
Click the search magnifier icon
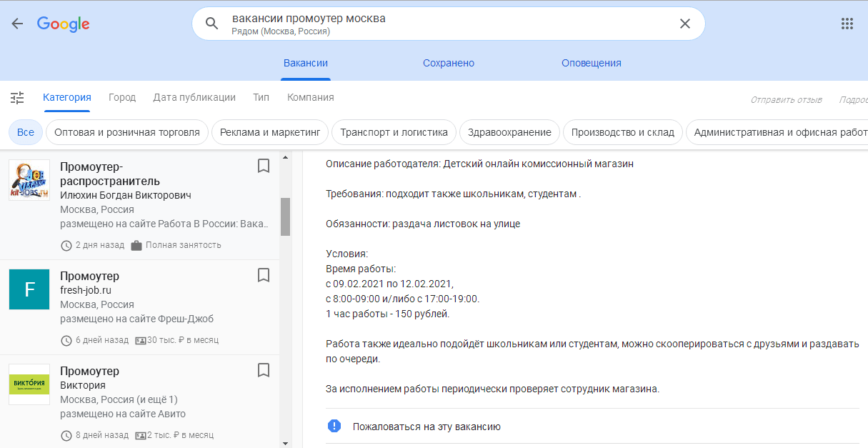pos(211,24)
